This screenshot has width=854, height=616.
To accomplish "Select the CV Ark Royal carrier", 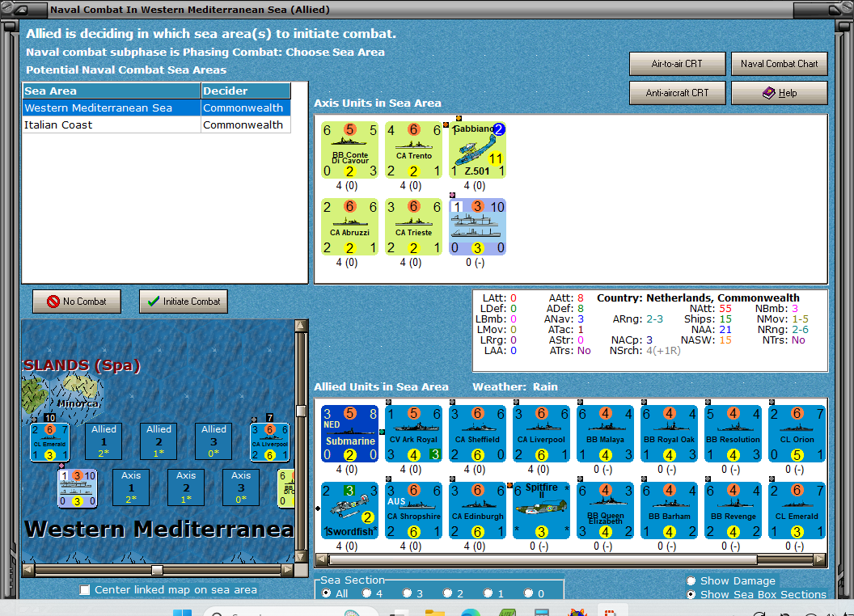I will pos(413,433).
